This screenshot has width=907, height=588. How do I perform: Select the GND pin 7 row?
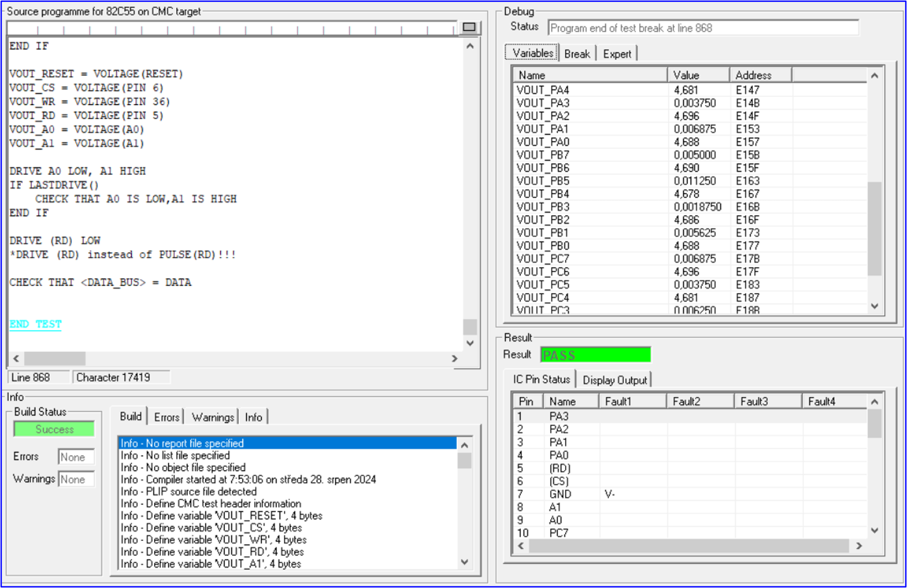(560, 494)
